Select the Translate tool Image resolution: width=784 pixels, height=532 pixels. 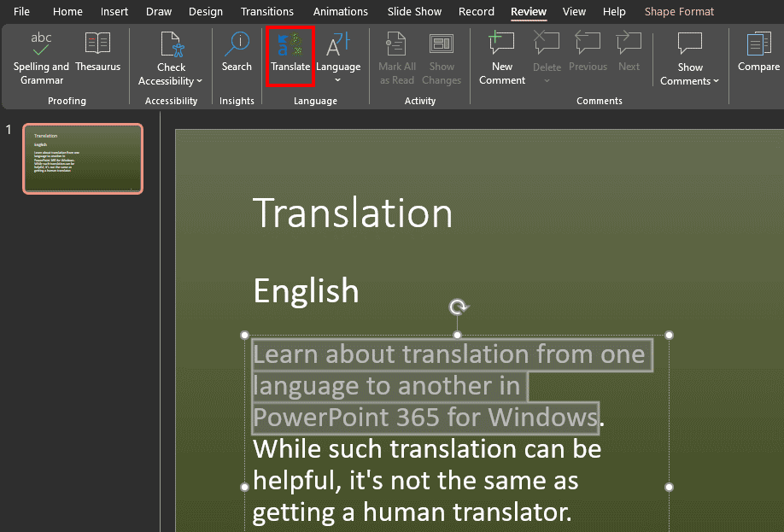click(x=290, y=56)
